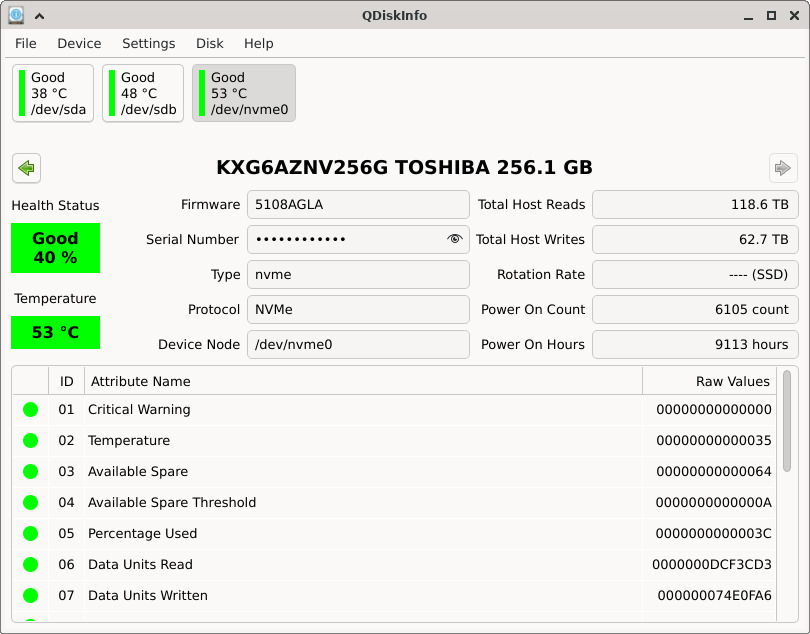Click Power On Hours value 9113 hours
The image size is (810, 634).
point(695,345)
